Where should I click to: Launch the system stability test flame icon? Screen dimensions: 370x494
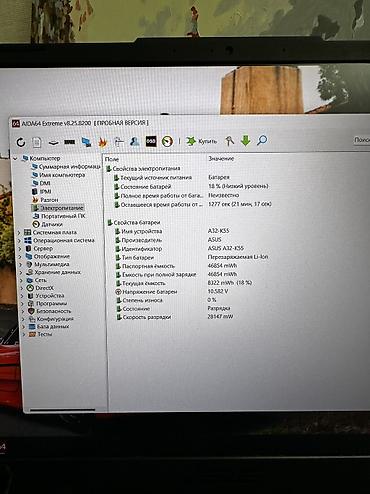[103, 142]
